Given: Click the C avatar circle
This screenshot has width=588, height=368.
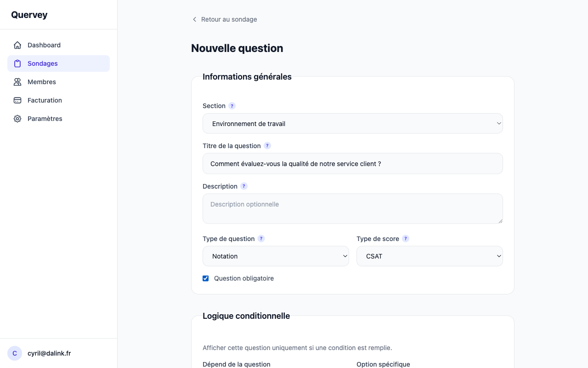Looking at the screenshot, I should click(x=14, y=353).
